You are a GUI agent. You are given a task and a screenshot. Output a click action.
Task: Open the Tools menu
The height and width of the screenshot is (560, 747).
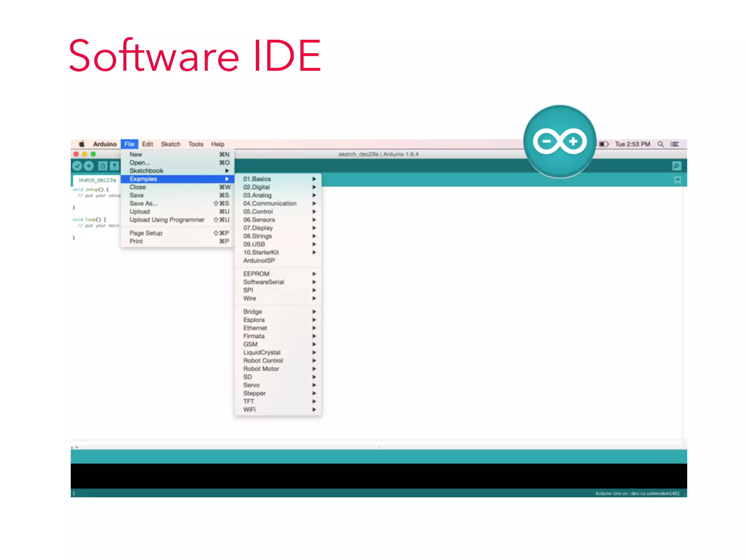[196, 144]
